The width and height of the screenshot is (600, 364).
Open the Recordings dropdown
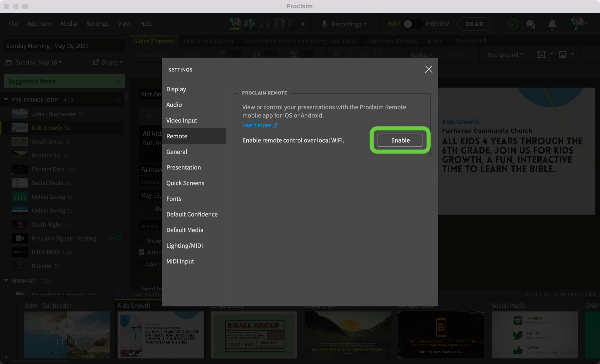point(349,24)
